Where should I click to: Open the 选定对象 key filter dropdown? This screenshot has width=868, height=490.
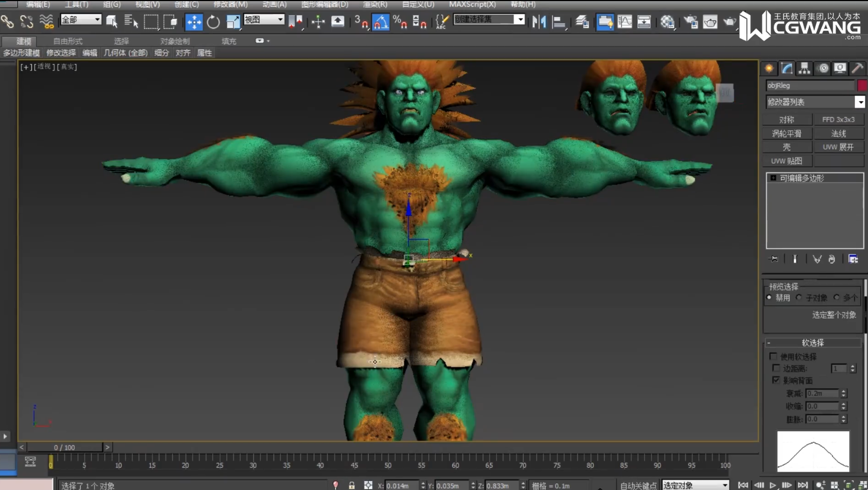(x=695, y=485)
